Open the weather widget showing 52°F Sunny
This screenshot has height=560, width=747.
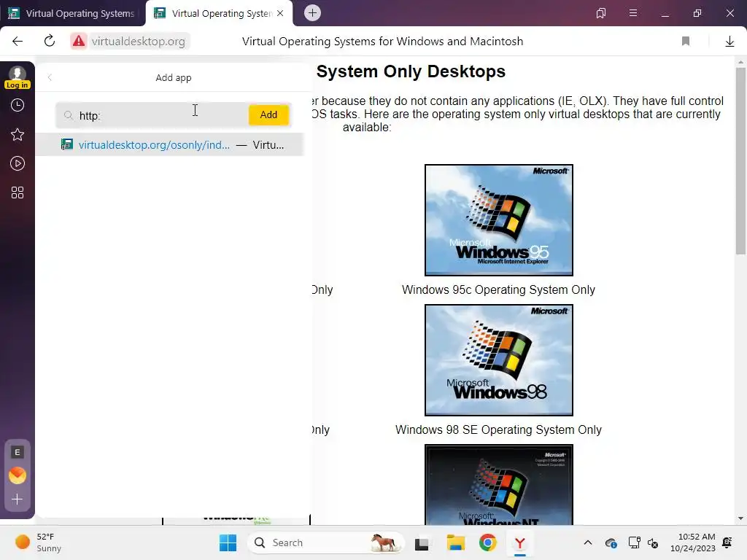point(38,542)
